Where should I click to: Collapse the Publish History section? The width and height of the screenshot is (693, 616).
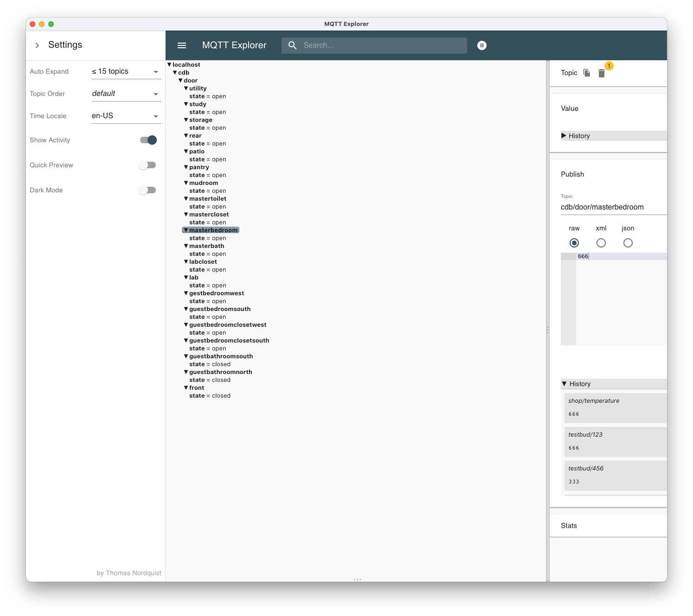[614, 384]
